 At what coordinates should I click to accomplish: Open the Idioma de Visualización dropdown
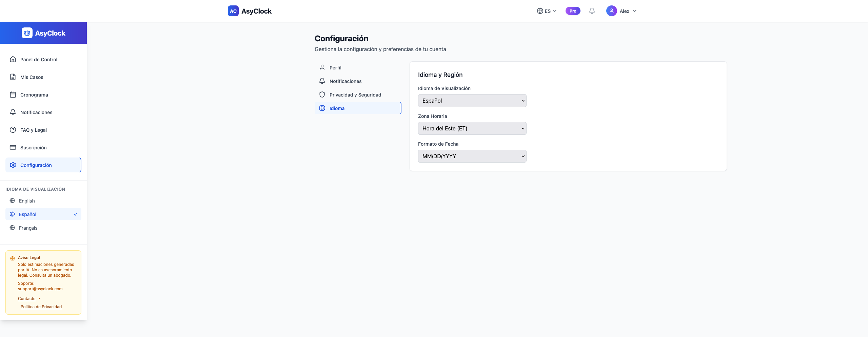coord(472,101)
